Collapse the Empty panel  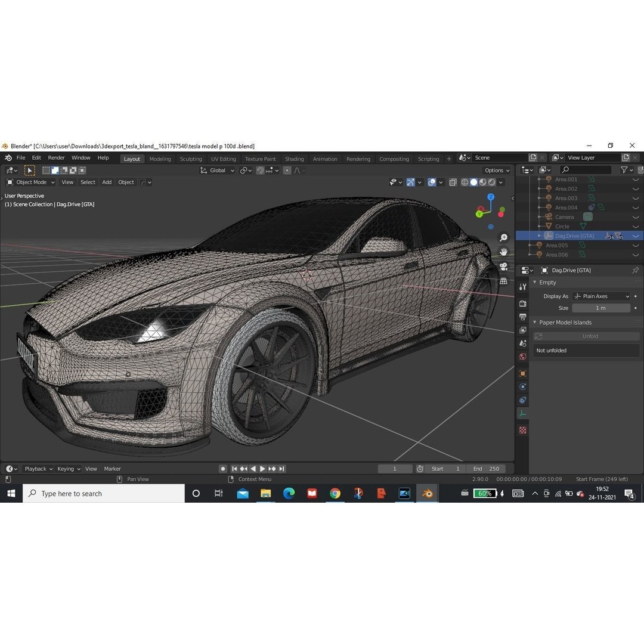click(535, 283)
